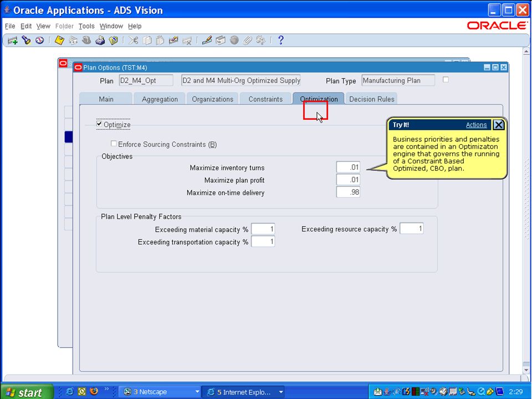Click Exceeding transportation capacity % field
The width and height of the screenshot is (532, 399).
[263, 242]
